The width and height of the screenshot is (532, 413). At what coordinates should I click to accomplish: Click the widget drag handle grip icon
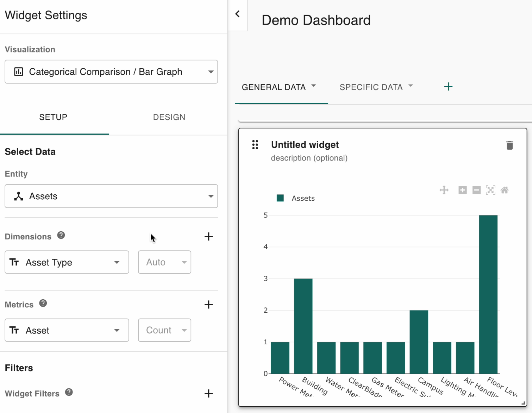(255, 145)
